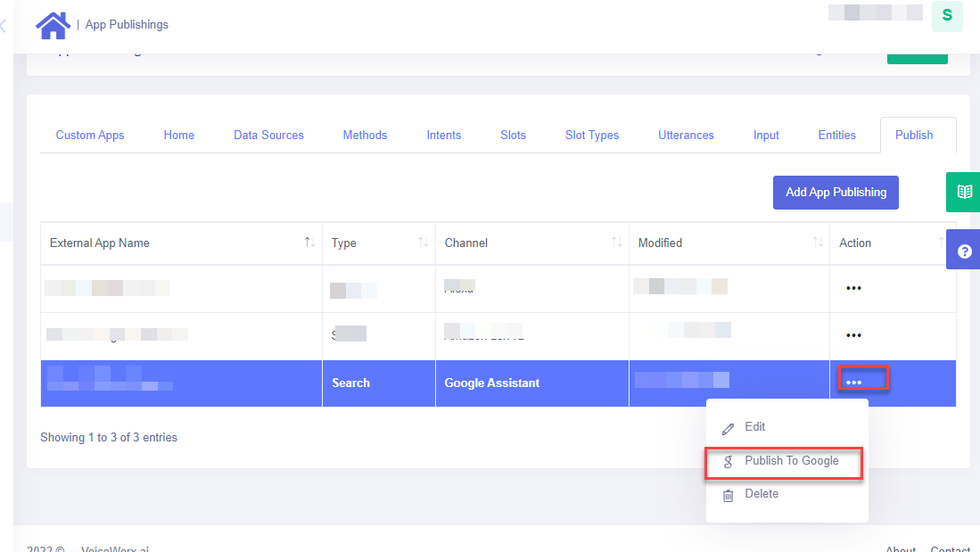Image resolution: width=980 pixels, height=552 pixels.
Task: Click the Google icon in context menu
Action: point(728,462)
